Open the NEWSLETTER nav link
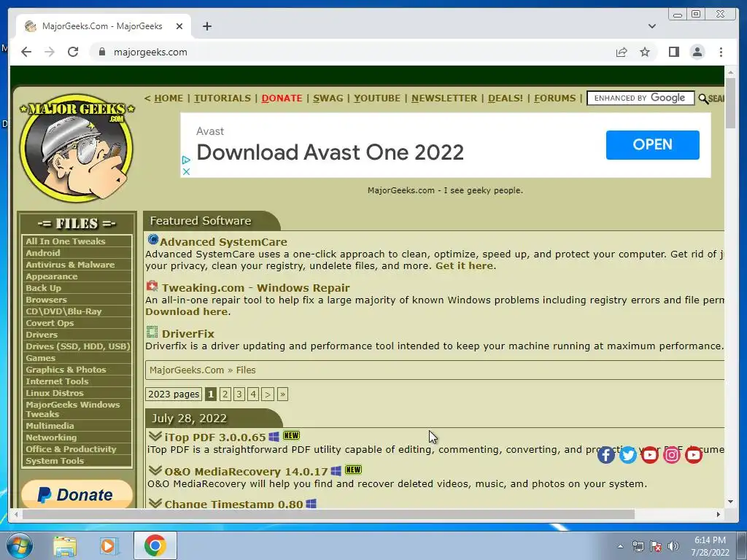Screen dimensions: 747x560 tap(444, 98)
